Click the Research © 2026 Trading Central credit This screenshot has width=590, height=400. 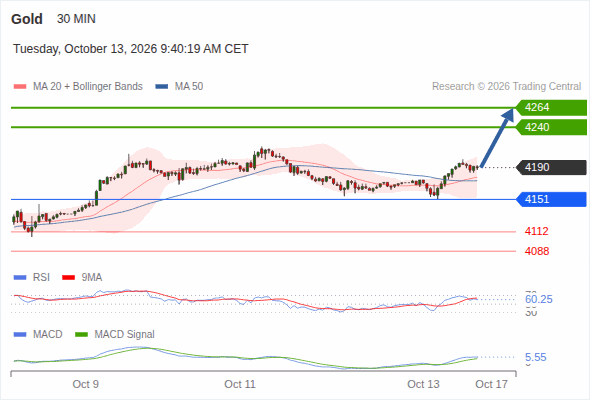[506, 87]
